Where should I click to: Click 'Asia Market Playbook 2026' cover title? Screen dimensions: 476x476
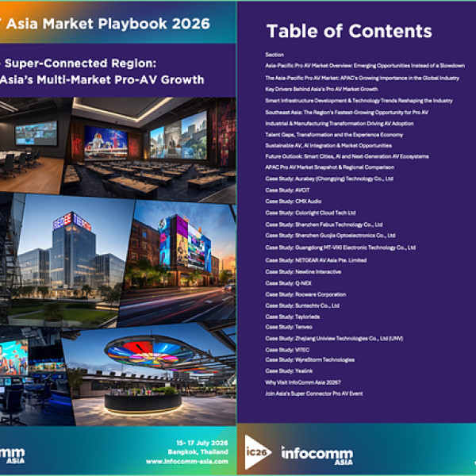[x=108, y=24]
